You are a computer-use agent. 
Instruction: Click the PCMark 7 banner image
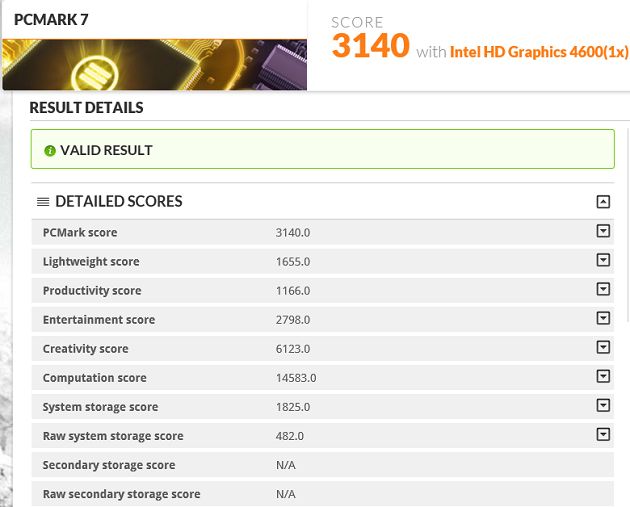(x=155, y=64)
